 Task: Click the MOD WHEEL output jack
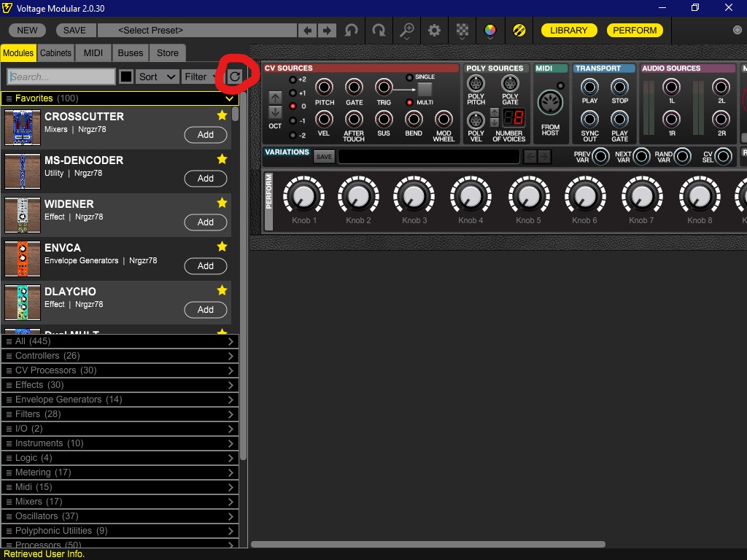(444, 119)
